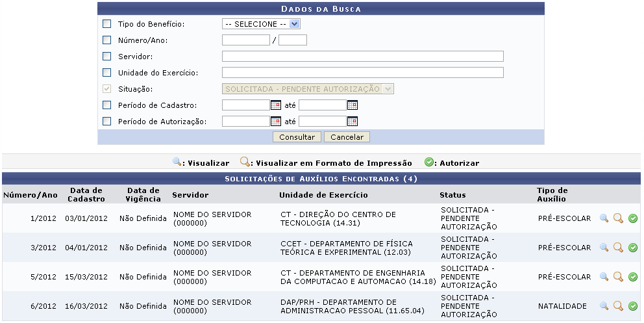Image resolution: width=644 pixels, height=323 pixels.
Task: Open calendar for Período de Autorização end date
Action: tap(353, 121)
